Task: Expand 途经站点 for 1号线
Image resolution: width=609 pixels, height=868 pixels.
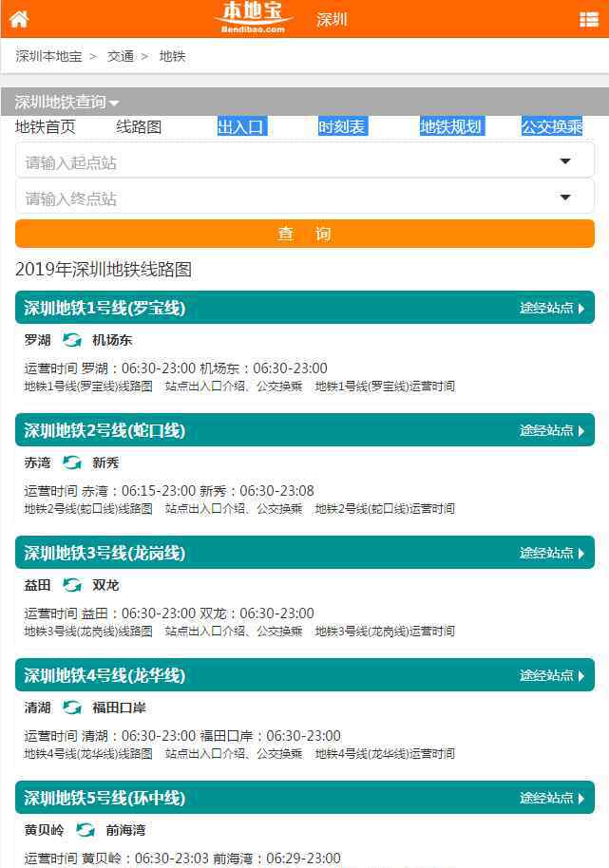Action: tap(551, 308)
